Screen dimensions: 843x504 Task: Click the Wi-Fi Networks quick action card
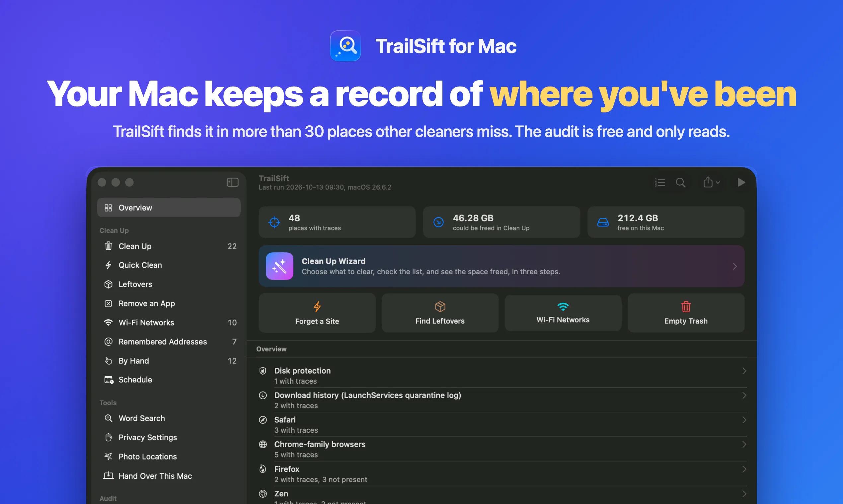563,313
